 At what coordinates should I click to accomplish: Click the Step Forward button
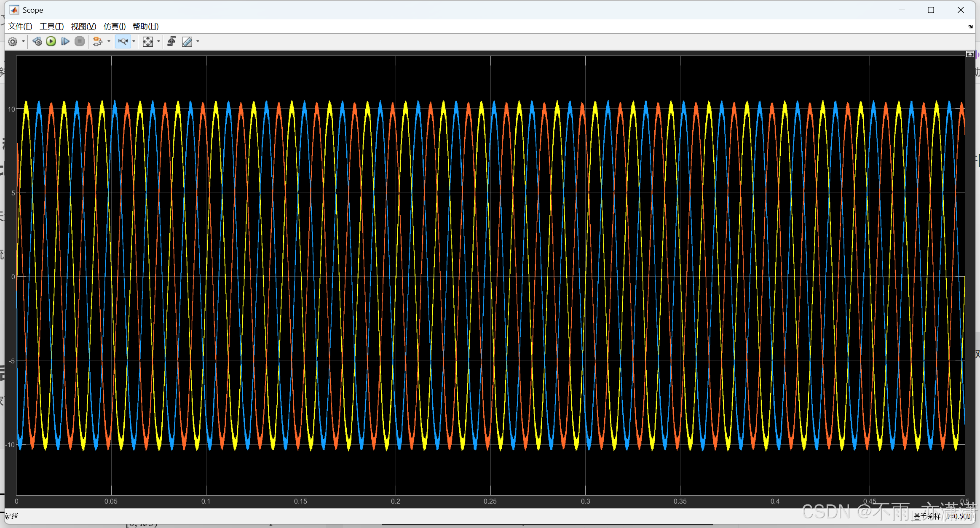65,41
